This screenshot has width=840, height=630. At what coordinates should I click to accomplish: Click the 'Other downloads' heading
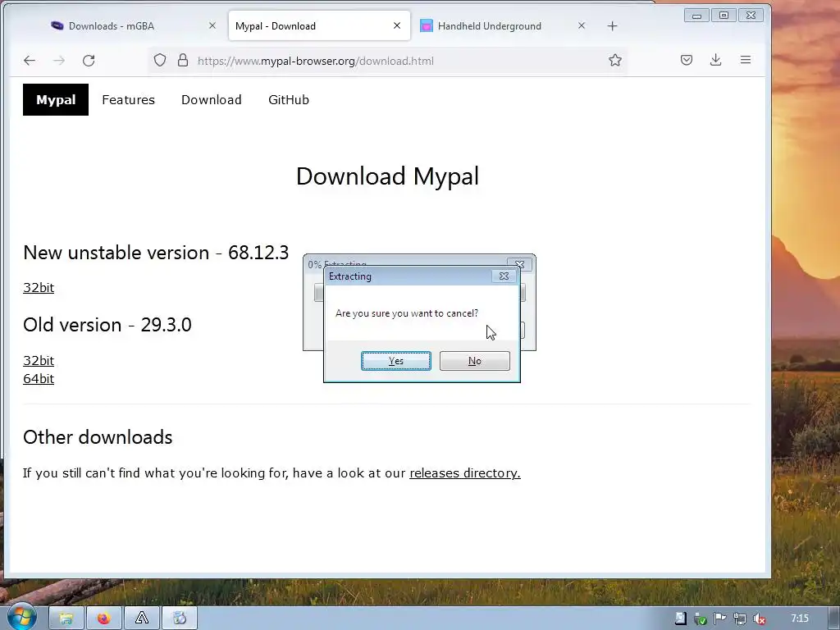[98, 437]
